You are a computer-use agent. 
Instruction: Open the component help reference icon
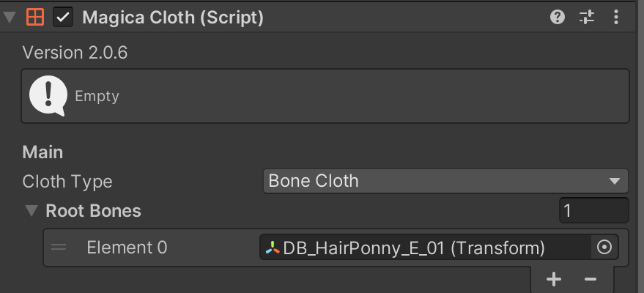558,17
